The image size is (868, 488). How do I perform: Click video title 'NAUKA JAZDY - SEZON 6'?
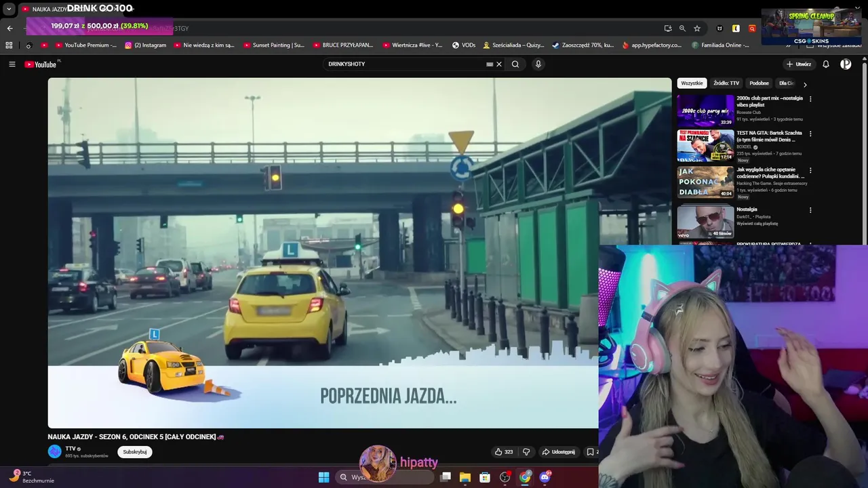point(136,437)
